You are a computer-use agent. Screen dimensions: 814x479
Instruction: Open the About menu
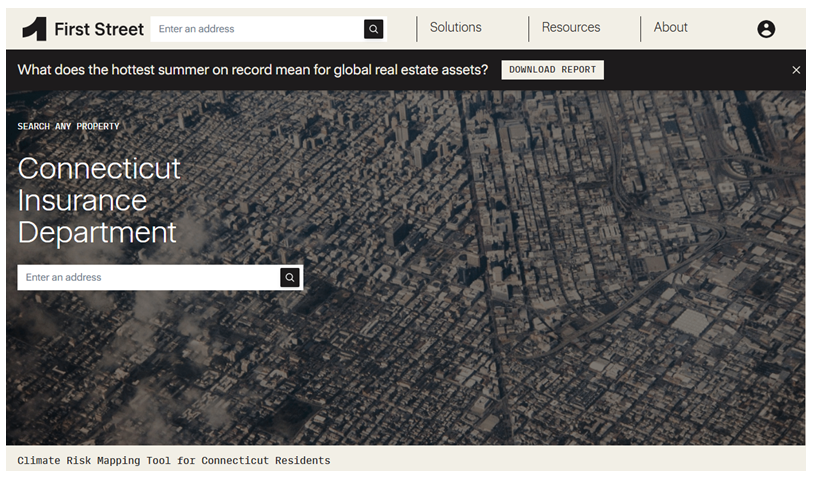670,28
